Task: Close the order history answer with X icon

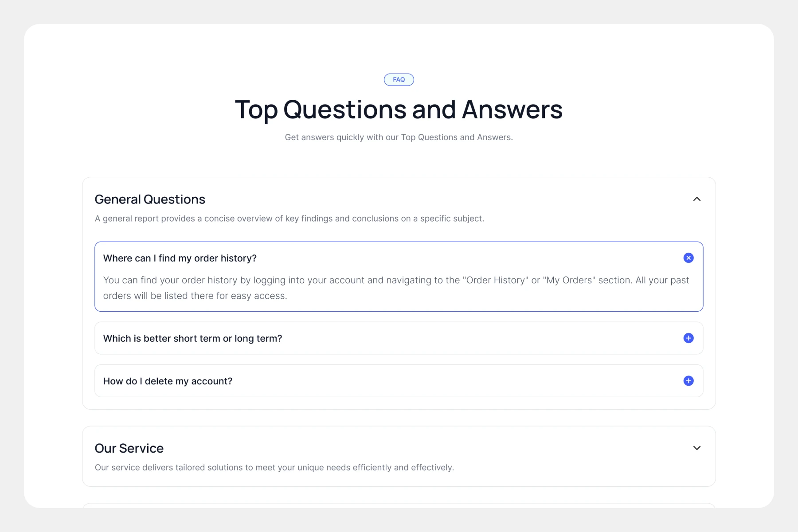Action: coord(688,258)
